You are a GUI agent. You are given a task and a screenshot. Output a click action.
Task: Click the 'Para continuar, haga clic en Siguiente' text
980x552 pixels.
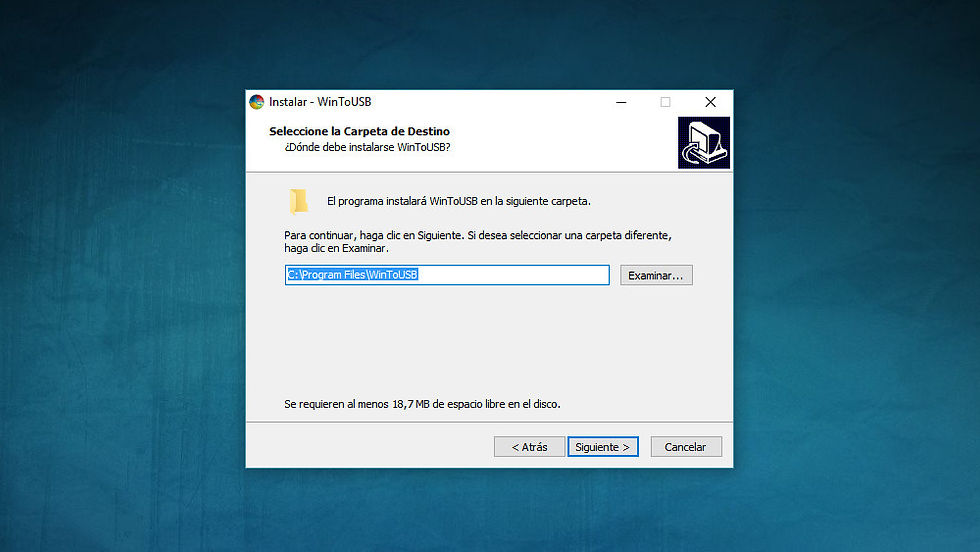pos(478,242)
